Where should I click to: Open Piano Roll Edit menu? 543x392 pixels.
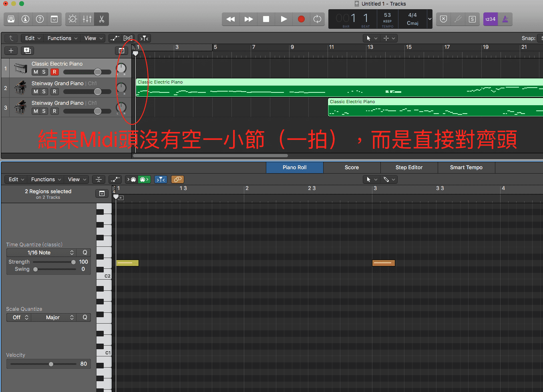click(x=16, y=179)
